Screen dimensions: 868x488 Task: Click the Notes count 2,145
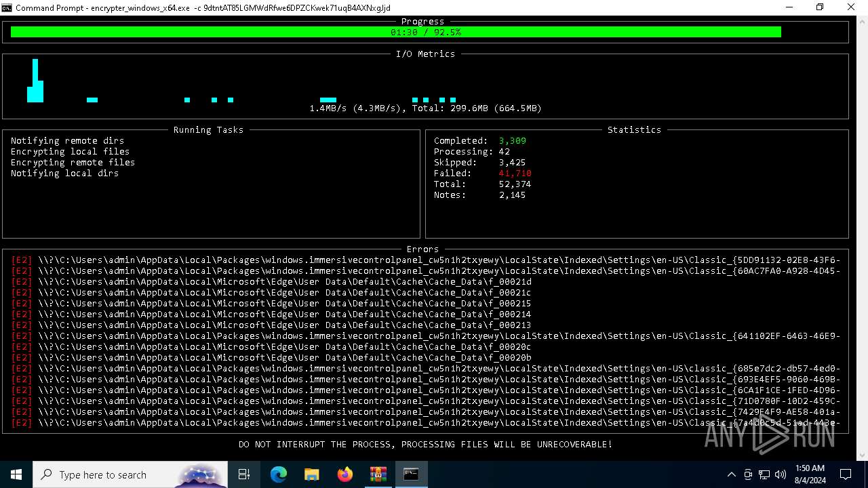512,195
